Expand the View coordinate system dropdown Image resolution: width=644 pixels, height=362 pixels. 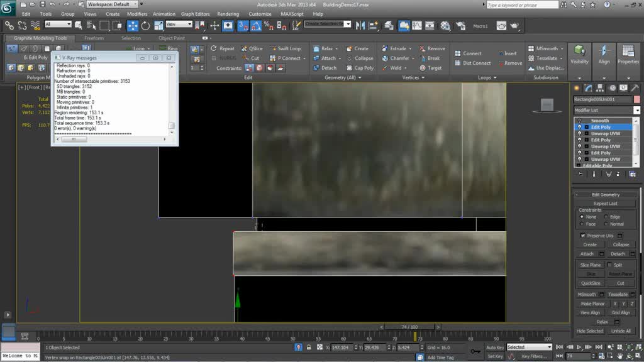(x=179, y=25)
